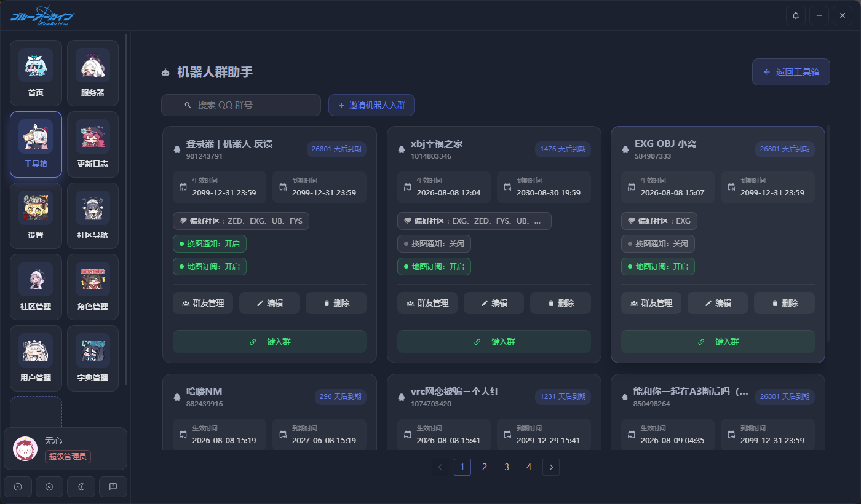Edit the xbj幸福之家 group
This screenshot has height=504, width=861.
pos(494,303)
